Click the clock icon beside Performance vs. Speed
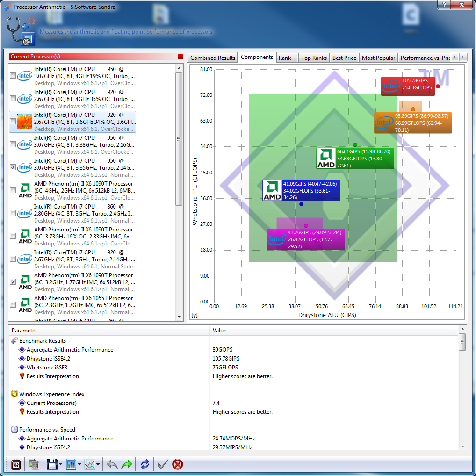Image resolution: width=476 pixels, height=476 pixels. pos(14,430)
